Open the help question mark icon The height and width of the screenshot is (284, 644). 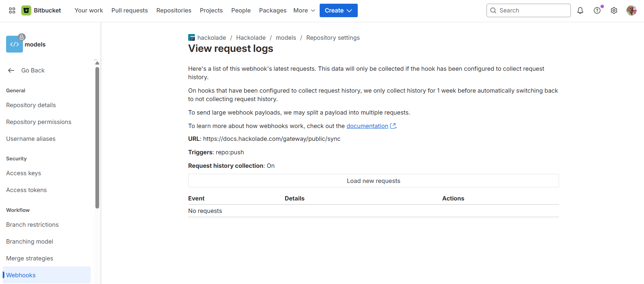click(597, 10)
